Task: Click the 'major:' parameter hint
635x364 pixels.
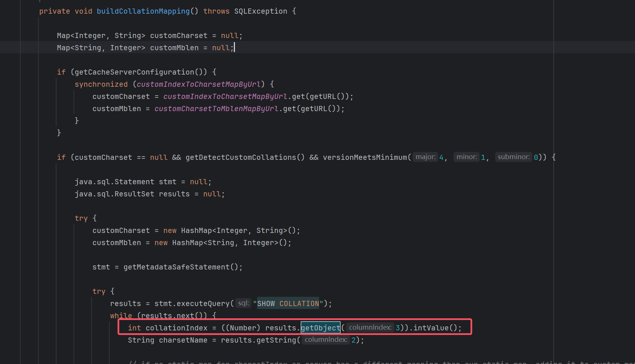Action: pos(425,157)
